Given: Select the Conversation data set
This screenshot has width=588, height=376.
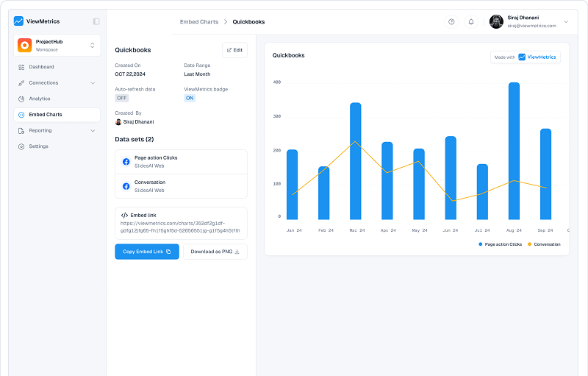Looking at the screenshot, I should 181,186.
